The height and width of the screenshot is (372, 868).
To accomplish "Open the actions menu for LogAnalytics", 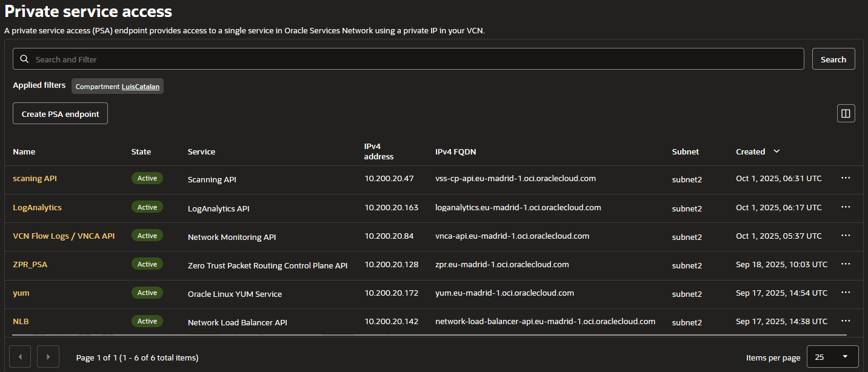I will (x=846, y=207).
